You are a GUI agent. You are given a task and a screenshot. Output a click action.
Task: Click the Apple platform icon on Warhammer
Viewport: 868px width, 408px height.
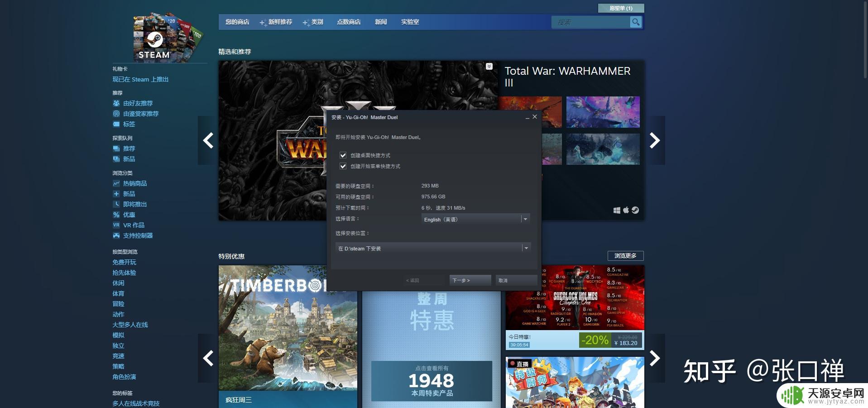click(x=626, y=210)
